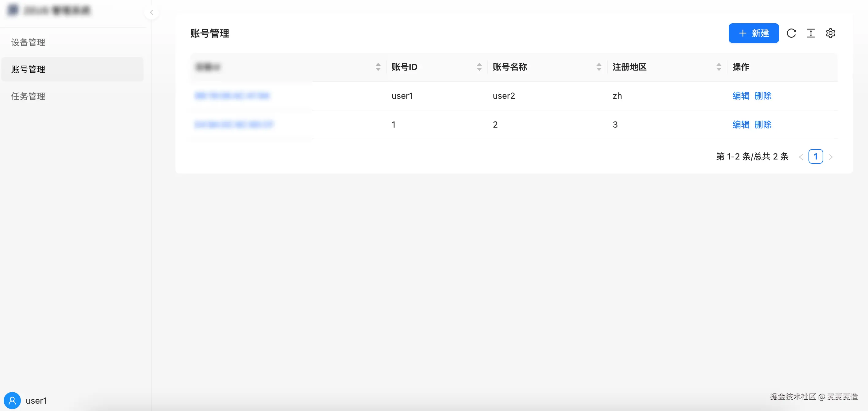Open 任务管理 menu item

coord(28,96)
